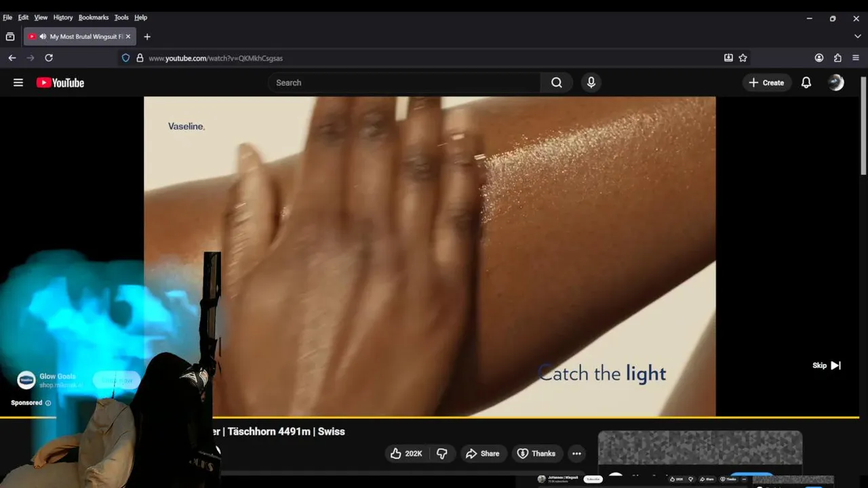
Task: Open more actions three-dot menu
Action: click(x=576, y=453)
